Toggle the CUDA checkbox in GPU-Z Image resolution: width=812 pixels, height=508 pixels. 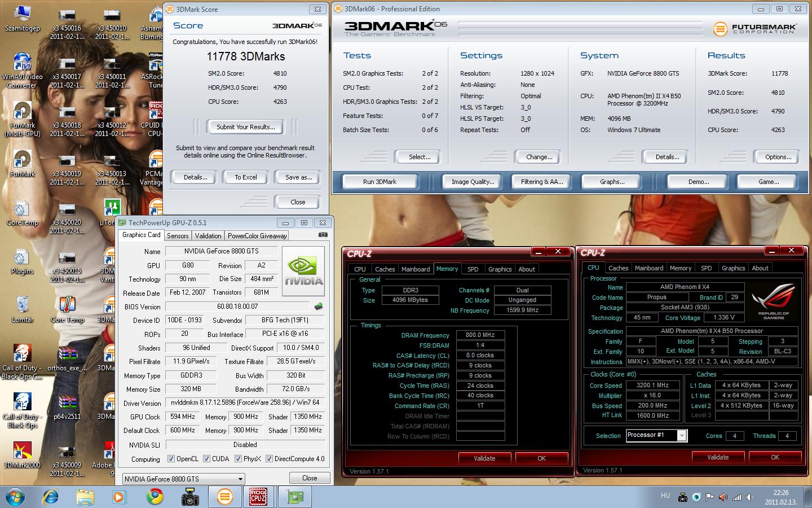206,459
